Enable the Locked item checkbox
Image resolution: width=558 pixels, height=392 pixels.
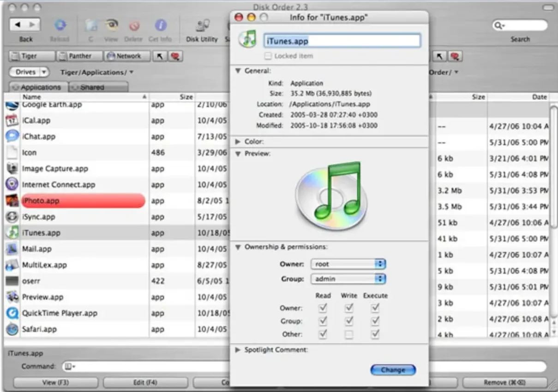point(267,56)
